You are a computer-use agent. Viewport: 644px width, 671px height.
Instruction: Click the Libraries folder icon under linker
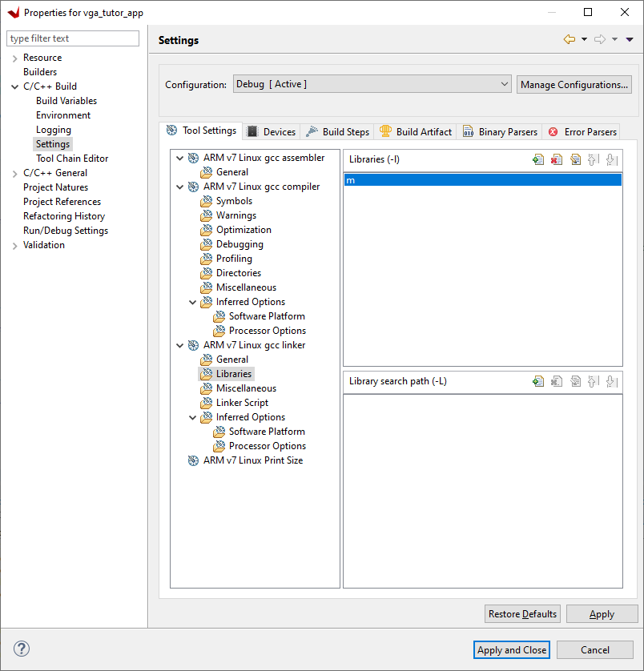207,374
